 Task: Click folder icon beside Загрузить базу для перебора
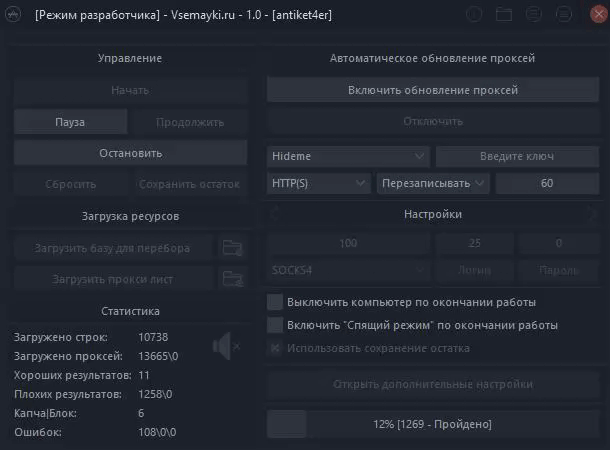232,248
